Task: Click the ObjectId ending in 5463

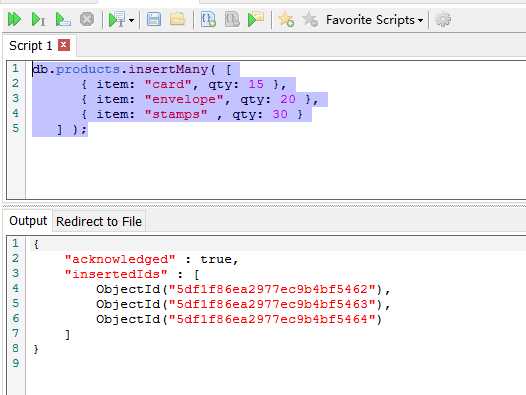Action: (x=240, y=304)
